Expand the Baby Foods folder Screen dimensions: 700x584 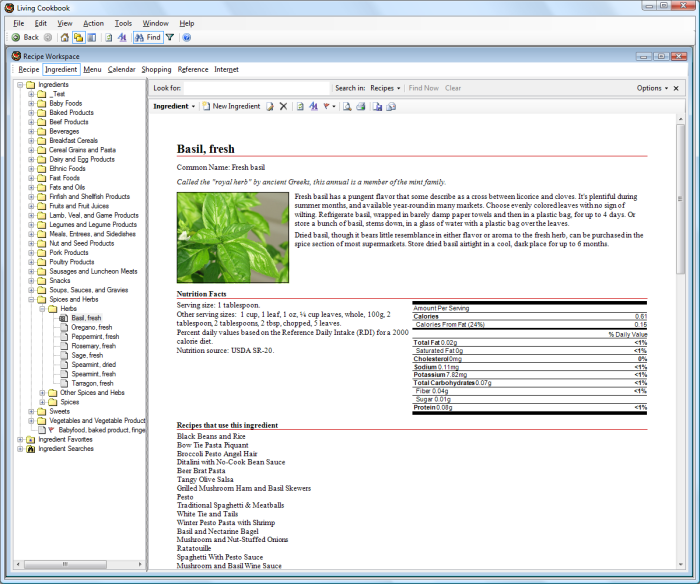(31, 103)
